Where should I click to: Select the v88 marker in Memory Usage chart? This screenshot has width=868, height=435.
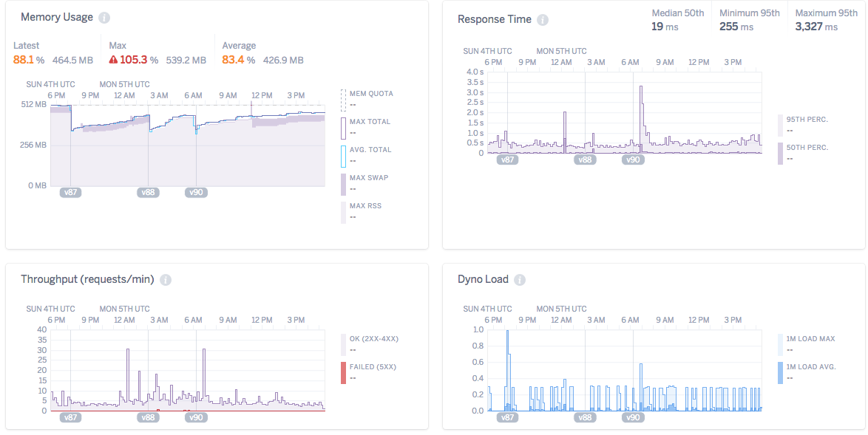click(x=148, y=192)
